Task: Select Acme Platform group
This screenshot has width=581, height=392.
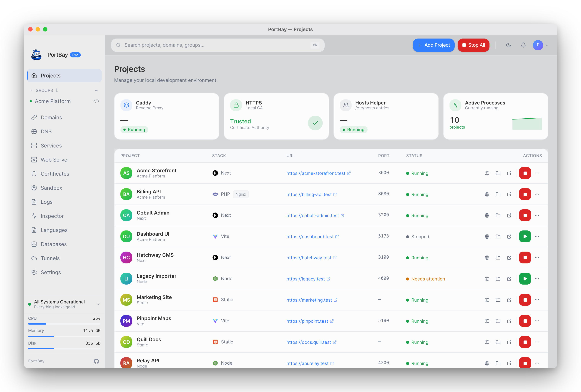Action: pos(64,101)
